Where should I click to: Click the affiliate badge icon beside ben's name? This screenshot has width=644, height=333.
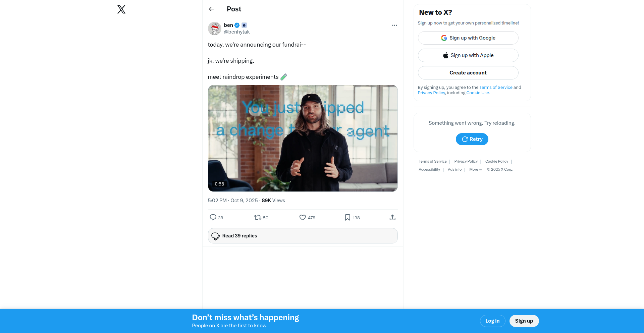(244, 25)
